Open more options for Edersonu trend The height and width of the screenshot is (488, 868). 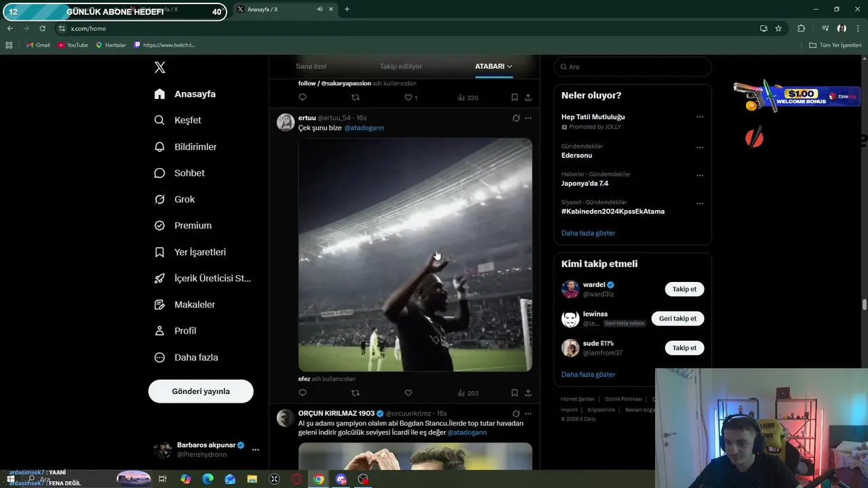click(700, 147)
